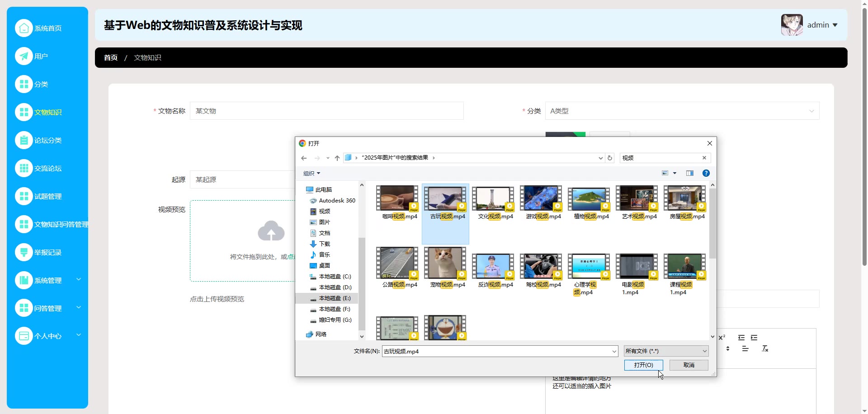868x414 pixels.
Task: Click the refresh icon beside the address bar
Action: [610, 158]
